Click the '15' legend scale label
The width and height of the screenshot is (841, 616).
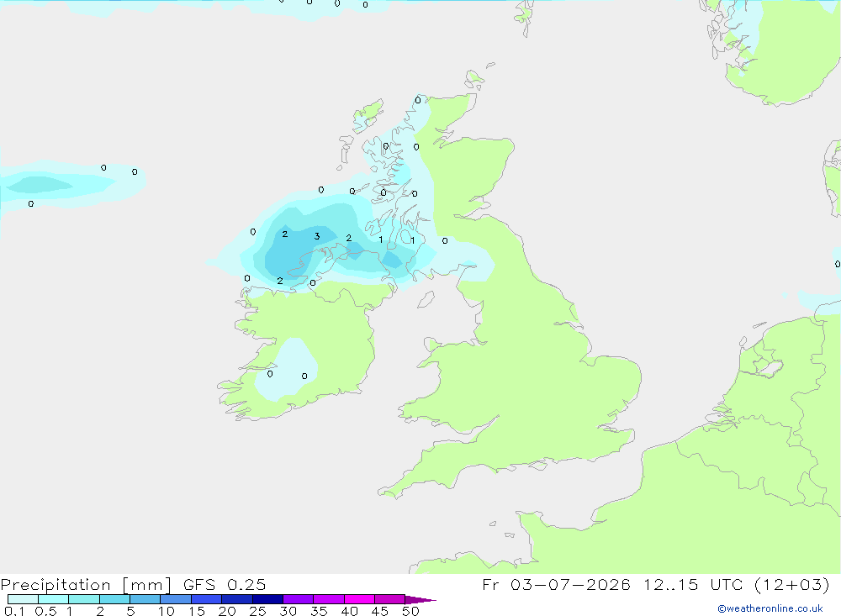[x=196, y=611]
